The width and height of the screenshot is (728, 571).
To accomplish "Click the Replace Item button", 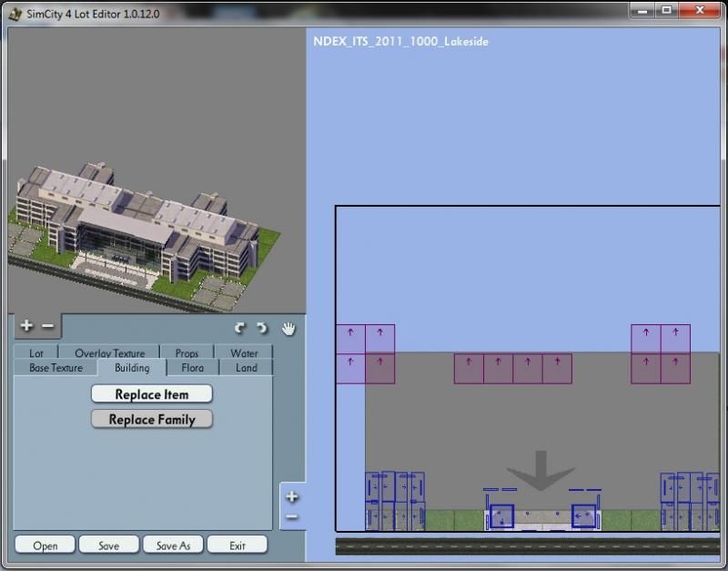I will 152,394.
